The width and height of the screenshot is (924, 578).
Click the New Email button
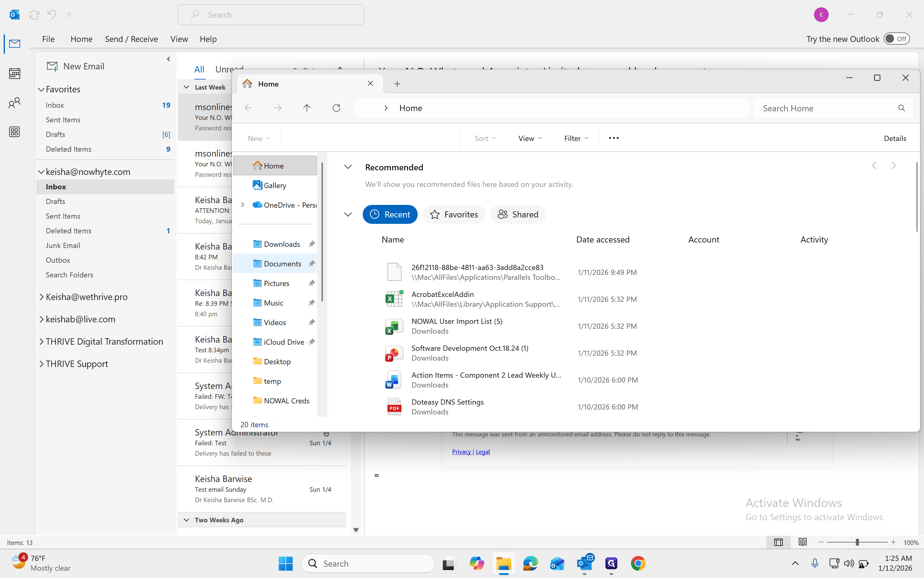coord(75,66)
